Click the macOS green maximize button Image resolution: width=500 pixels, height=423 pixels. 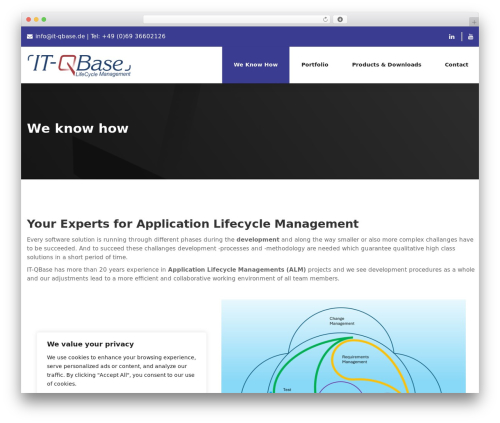click(44, 20)
